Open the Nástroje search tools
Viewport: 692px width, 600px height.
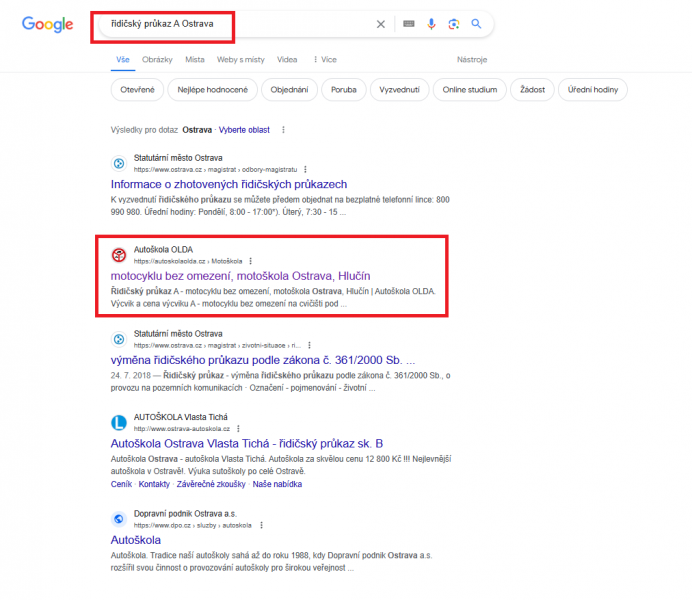(x=472, y=60)
